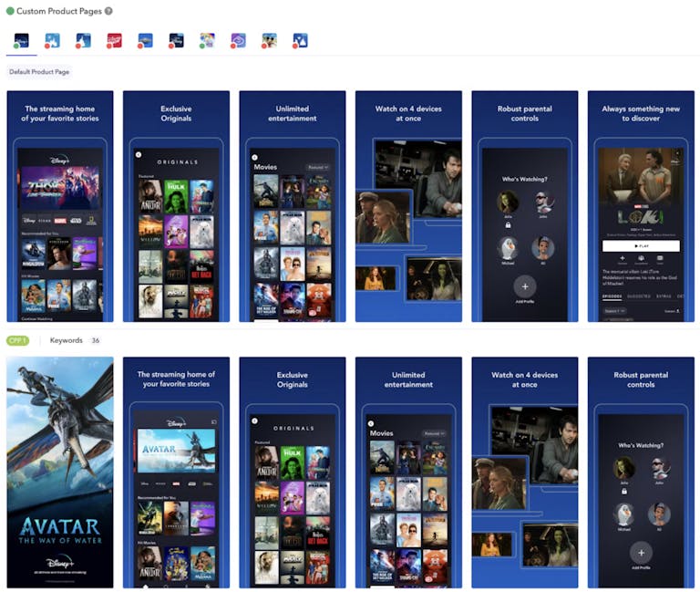700x592 pixels.
Task: Select the purple swirl app icon
Action: (238, 40)
